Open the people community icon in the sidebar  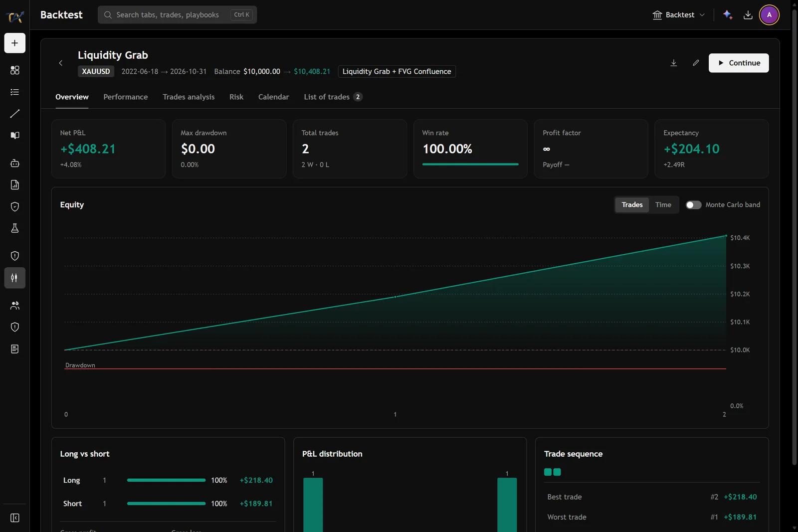pyautogui.click(x=15, y=306)
